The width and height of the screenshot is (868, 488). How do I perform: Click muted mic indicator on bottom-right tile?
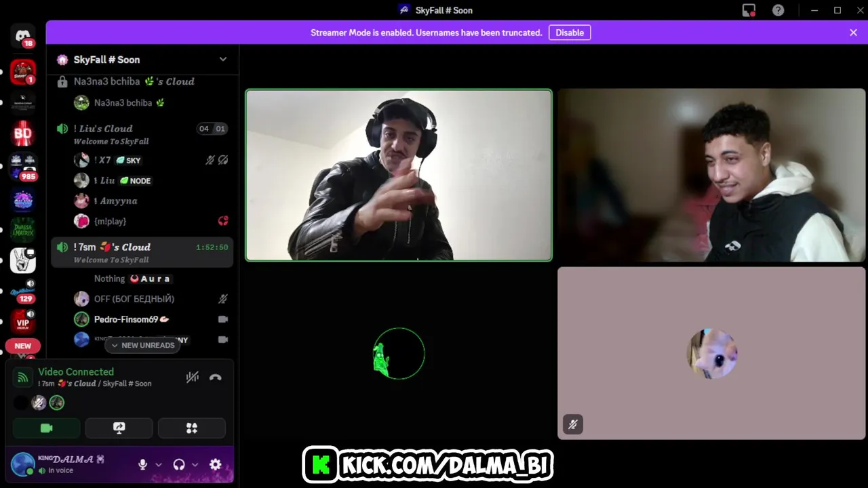coord(573,424)
